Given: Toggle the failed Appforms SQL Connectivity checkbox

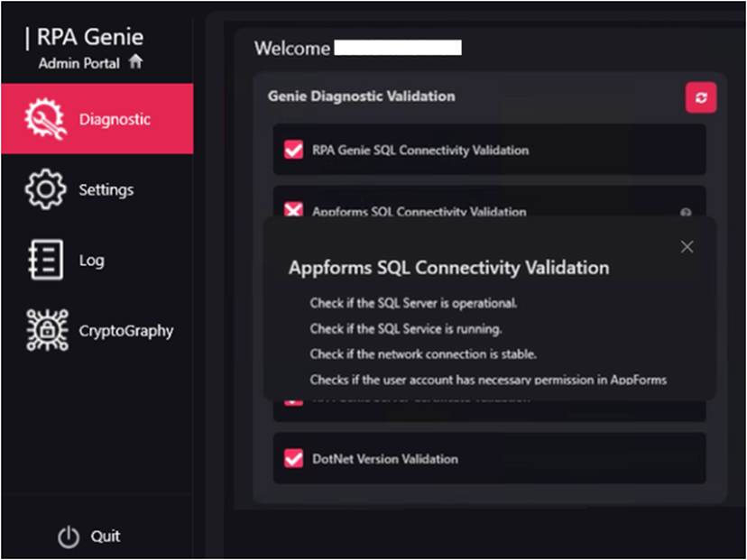Looking at the screenshot, I should coord(293,209).
